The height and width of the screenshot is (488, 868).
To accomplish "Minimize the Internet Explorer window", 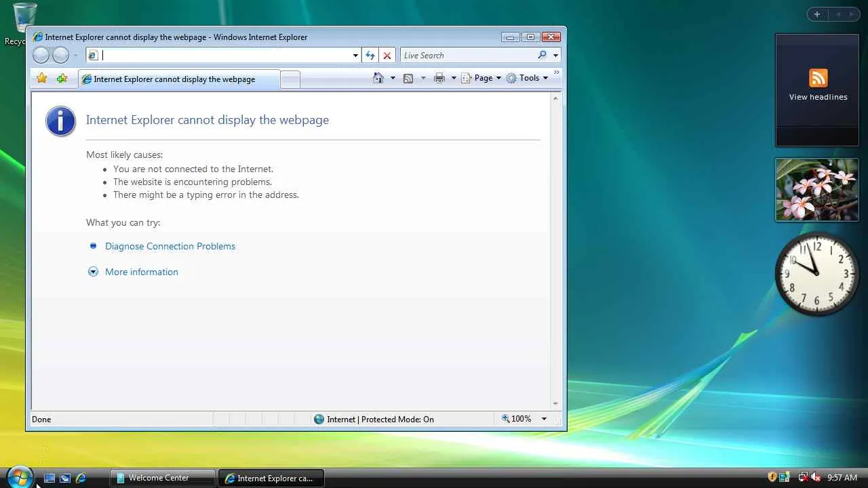I will point(510,37).
